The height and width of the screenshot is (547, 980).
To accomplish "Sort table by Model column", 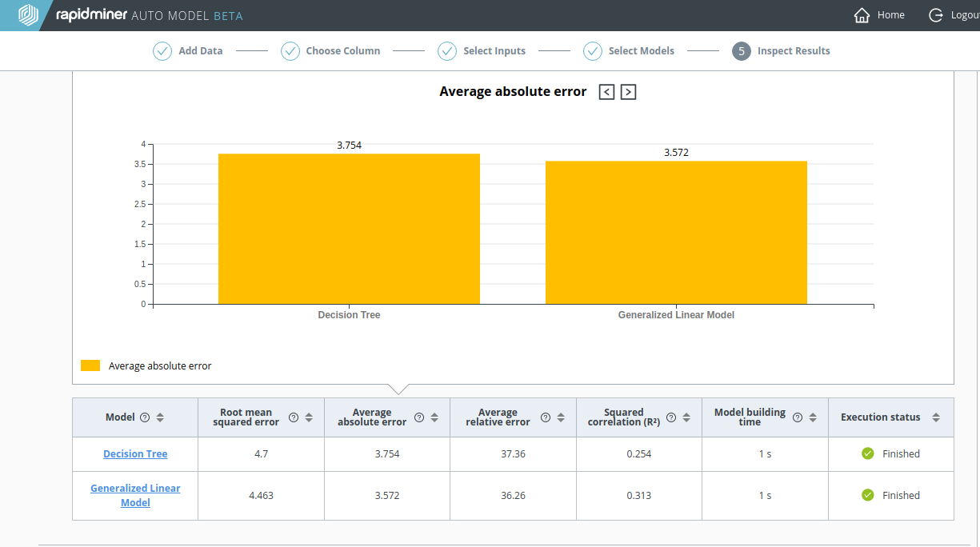I will [x=160, y=417].
